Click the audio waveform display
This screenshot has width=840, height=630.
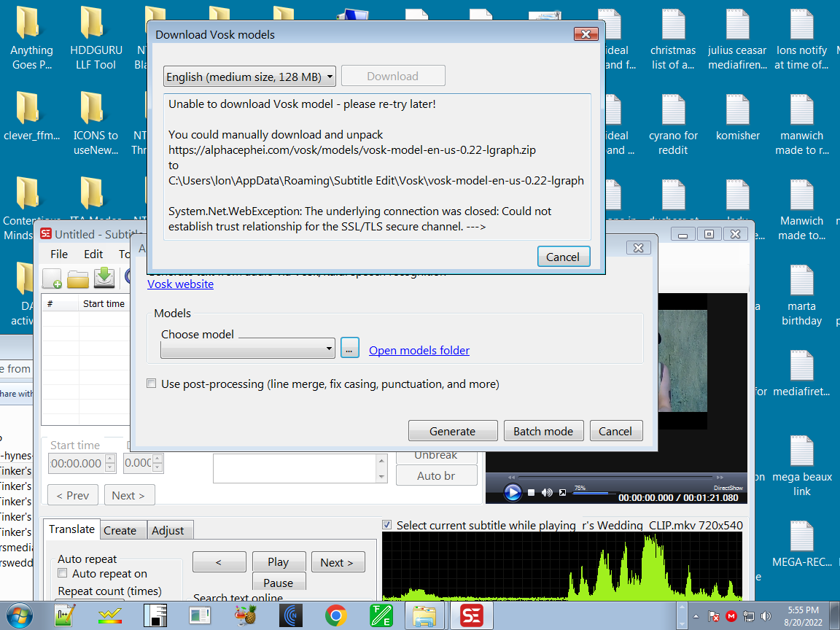(x=562, y=566)
